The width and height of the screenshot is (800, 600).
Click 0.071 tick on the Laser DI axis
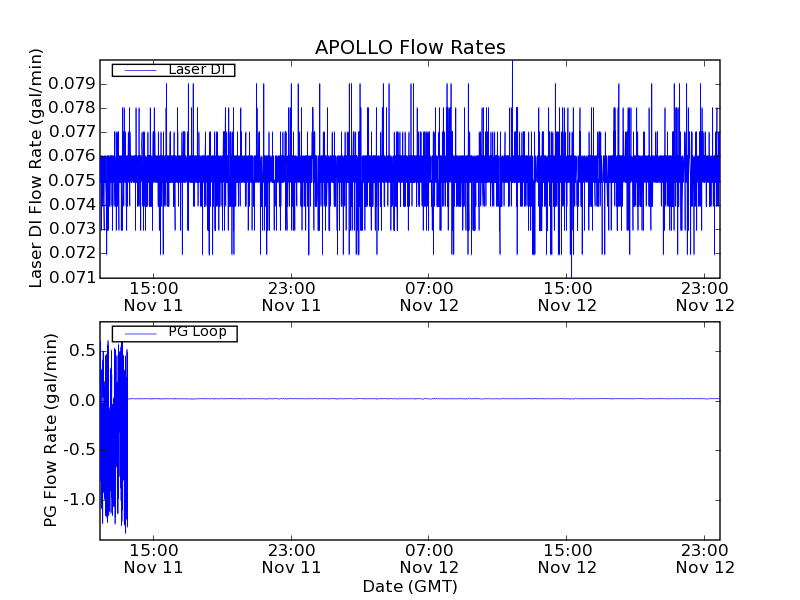tap(73, 278)
